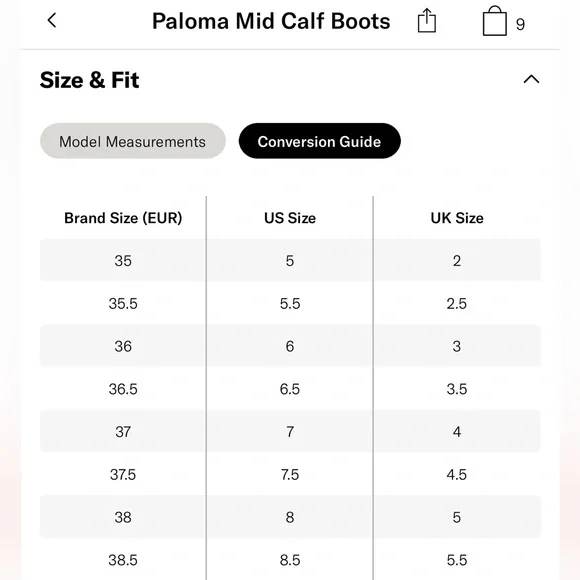This screenshot has height=580, width=580.
Task: Tap the bag item count 9
Action: [520, 24]
